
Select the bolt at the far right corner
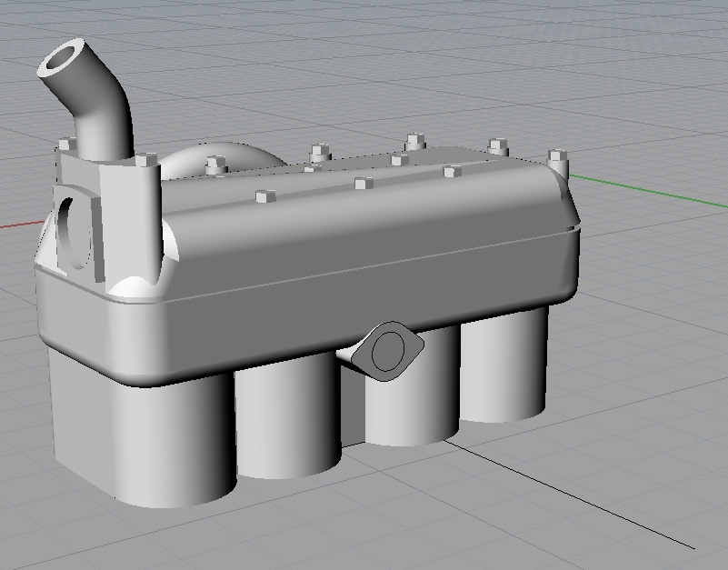pyautogui.click(x=557, y=156)
